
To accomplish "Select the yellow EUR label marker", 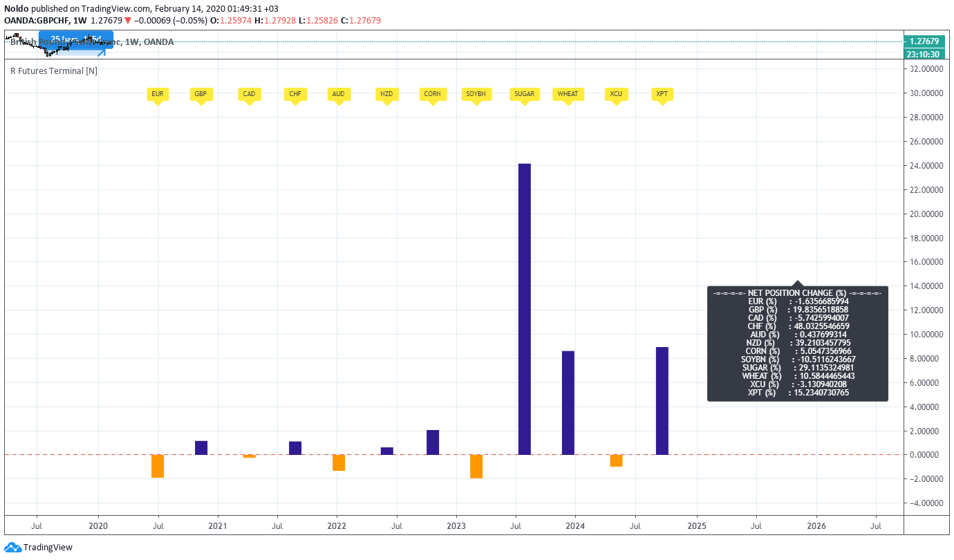I will point(158,95).
